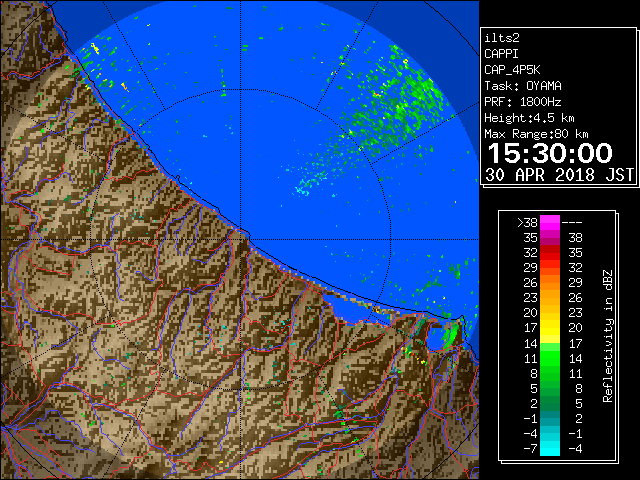Screen dimensions: 640x480
Task: Click the 'Max Range:80 km' text
Action: (536, 134)
